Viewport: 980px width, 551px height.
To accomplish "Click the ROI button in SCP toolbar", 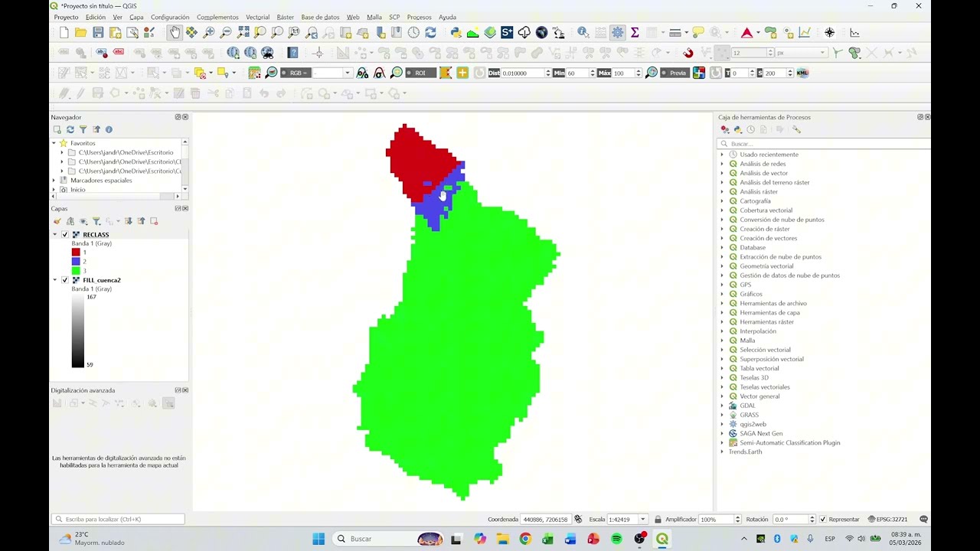I will tap(420, 73).
